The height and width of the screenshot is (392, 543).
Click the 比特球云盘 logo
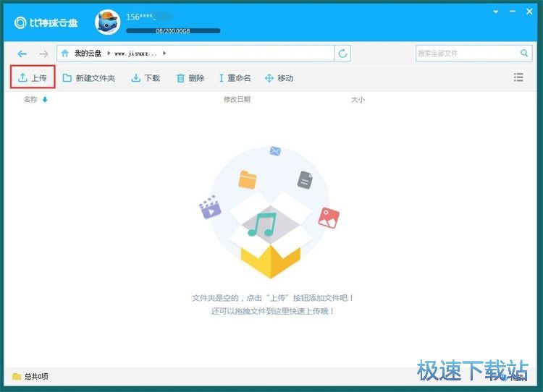pos(46,23)
